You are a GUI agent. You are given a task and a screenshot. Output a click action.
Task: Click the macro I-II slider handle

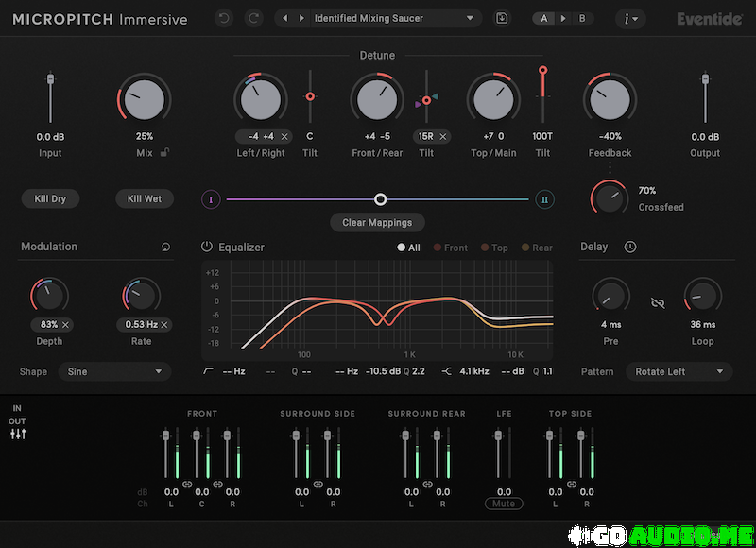380,199
